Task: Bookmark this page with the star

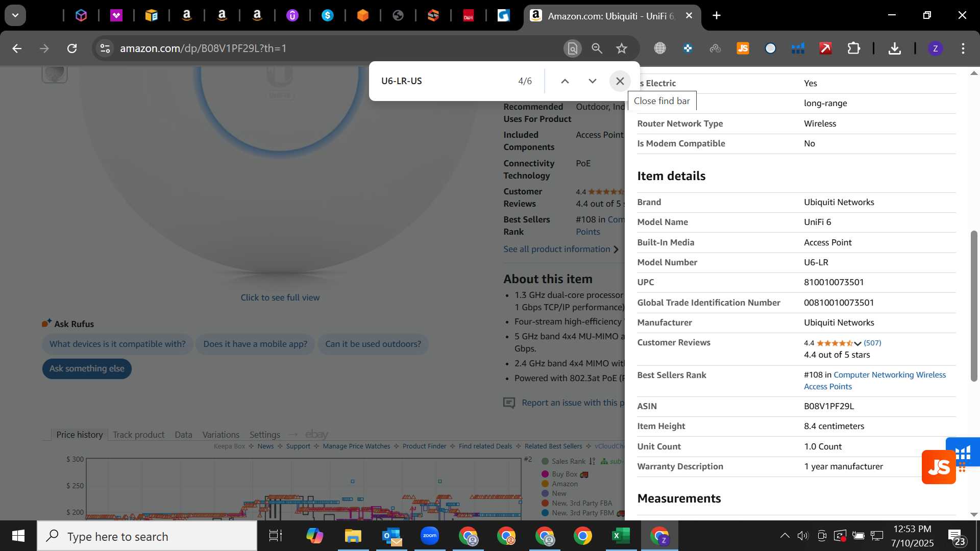Action: 621,48
